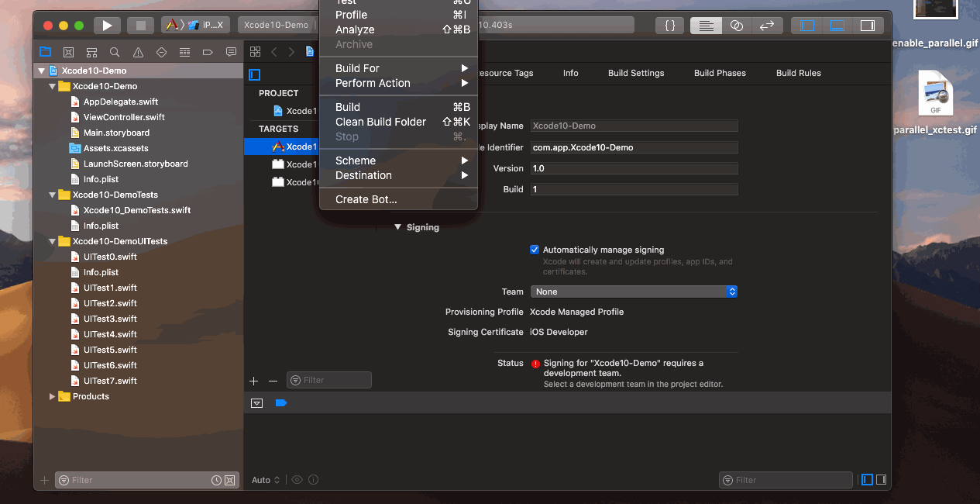This screenshot has height=504, width=980.
Task: Click the code snippet library braces button
Action: tap(670, 26)
